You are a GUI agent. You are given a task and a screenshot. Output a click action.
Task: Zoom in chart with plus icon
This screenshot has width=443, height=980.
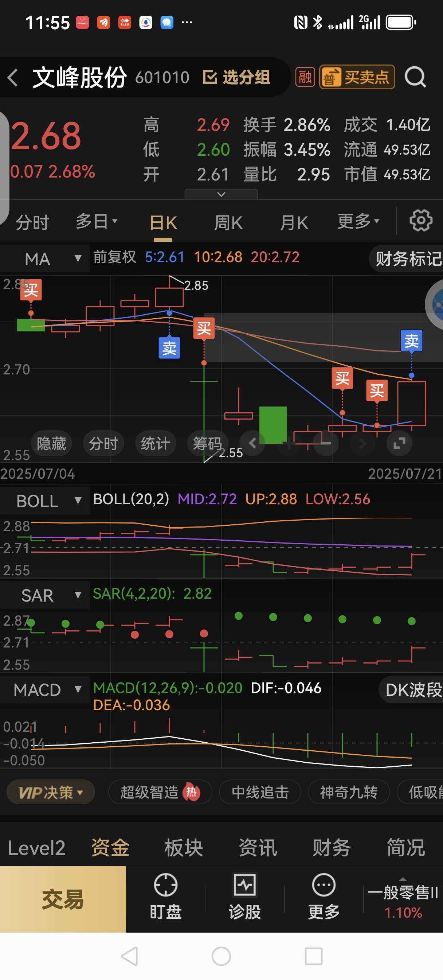pyautogui.click(x=289, y=443)
